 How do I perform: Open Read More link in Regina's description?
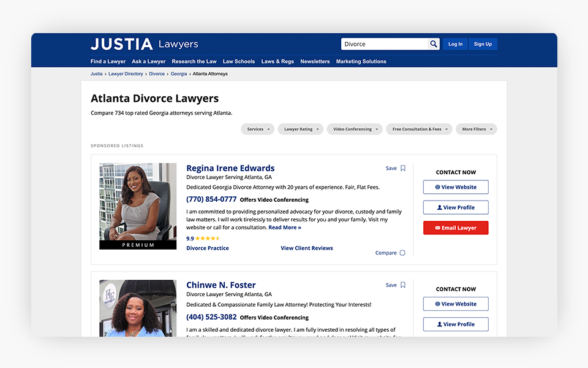pos(285,228)
